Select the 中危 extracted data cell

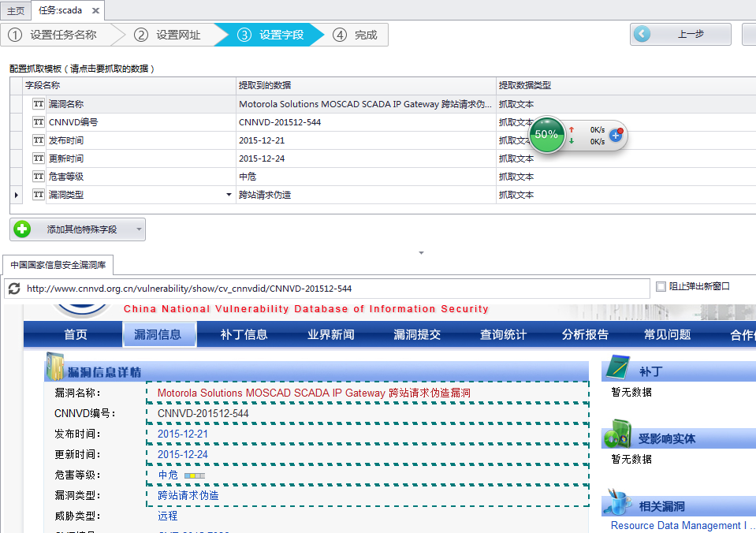[x=366, y=177]
